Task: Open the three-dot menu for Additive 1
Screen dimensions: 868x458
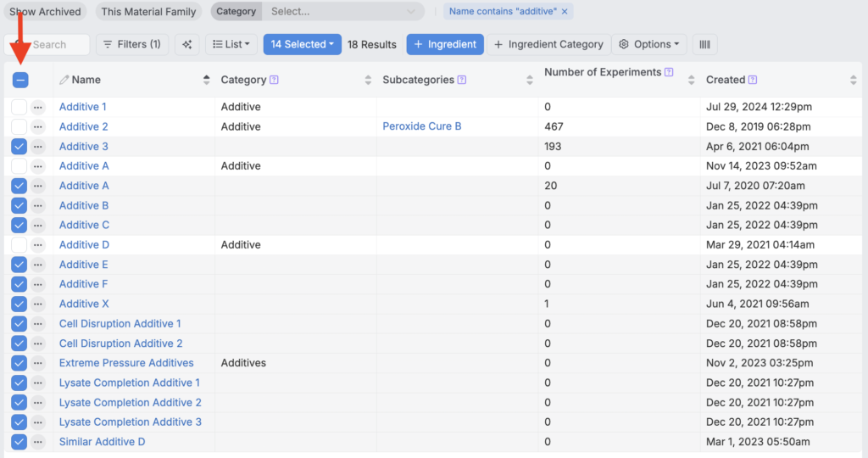Action: tap(38, 107)
